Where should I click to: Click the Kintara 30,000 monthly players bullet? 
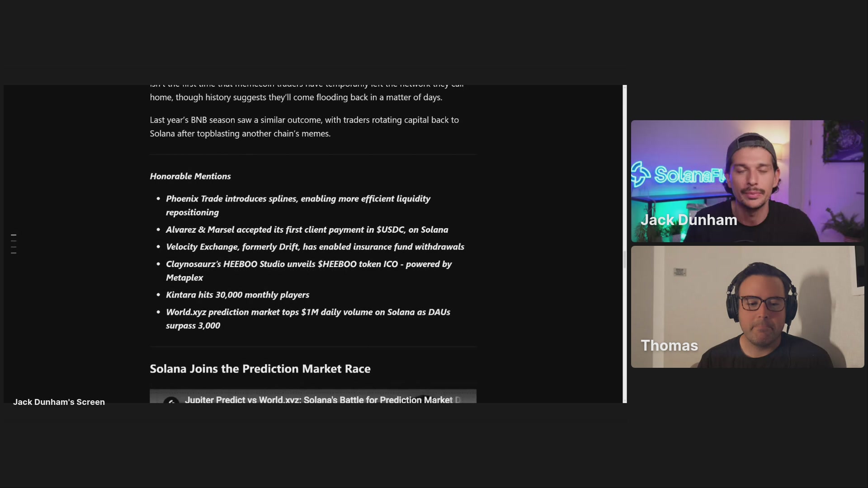237,295
